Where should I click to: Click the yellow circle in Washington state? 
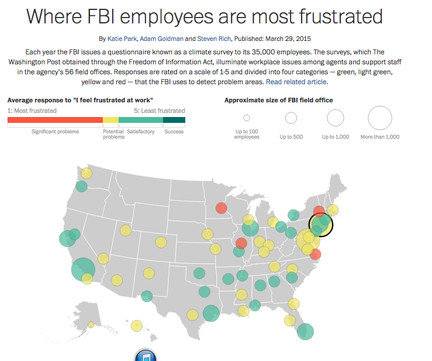86,173
